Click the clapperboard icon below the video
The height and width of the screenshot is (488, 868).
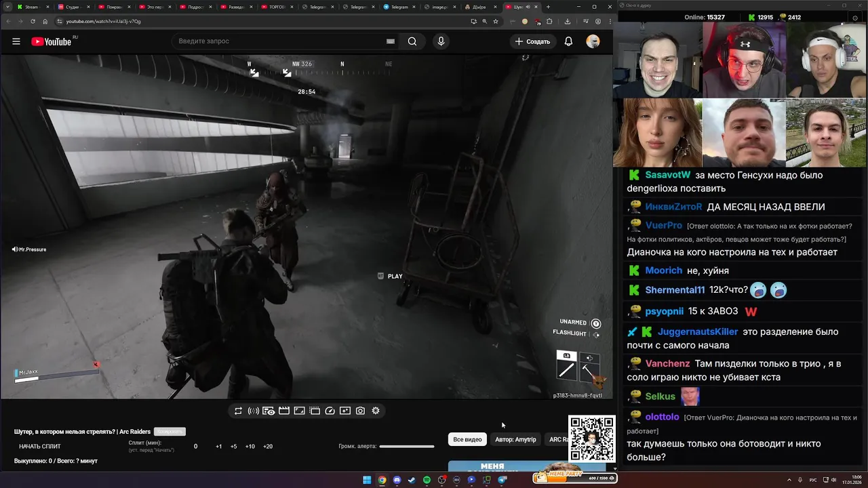[284, 411]
